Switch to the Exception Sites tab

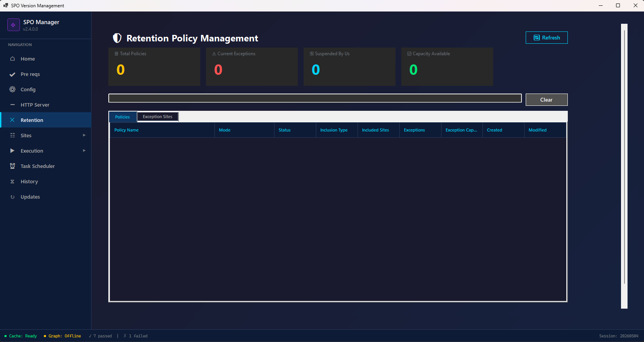click(158, 117)
